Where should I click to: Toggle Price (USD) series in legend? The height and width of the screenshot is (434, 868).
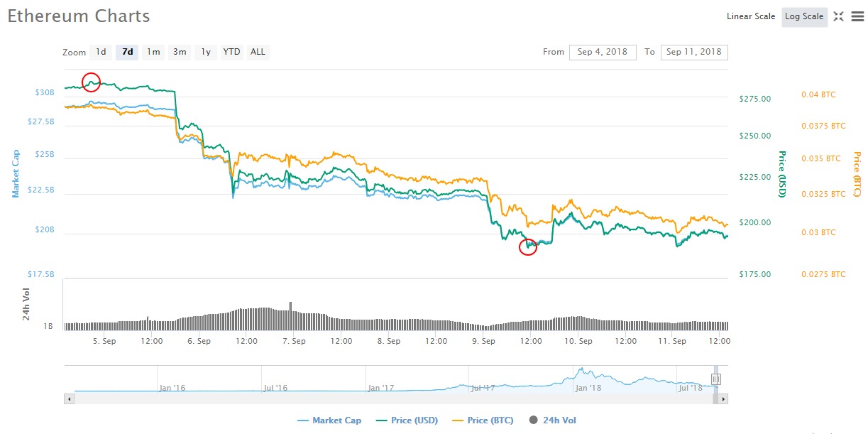[407, 421]
